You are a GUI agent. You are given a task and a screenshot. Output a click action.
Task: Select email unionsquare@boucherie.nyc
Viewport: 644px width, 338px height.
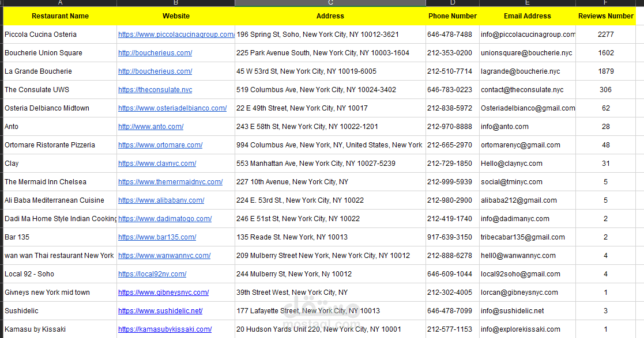tap(528, 53)
